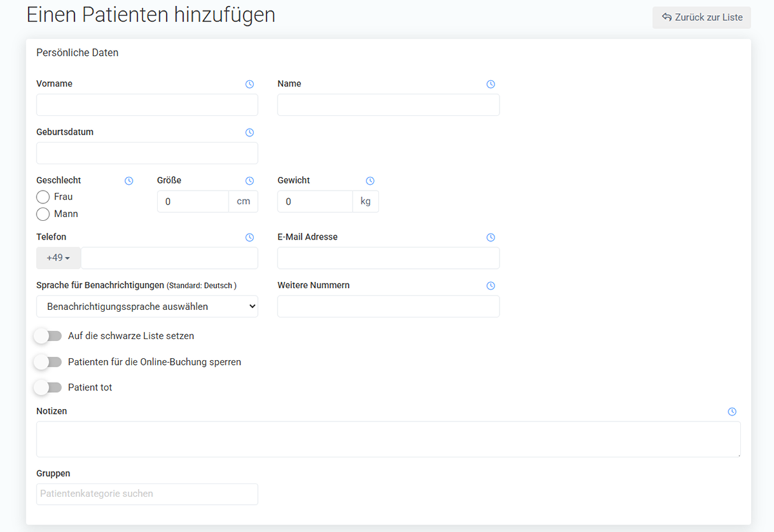Click the Weitere Nummern input field
This screenshot has height=532, width=774.
coord(388,306)
